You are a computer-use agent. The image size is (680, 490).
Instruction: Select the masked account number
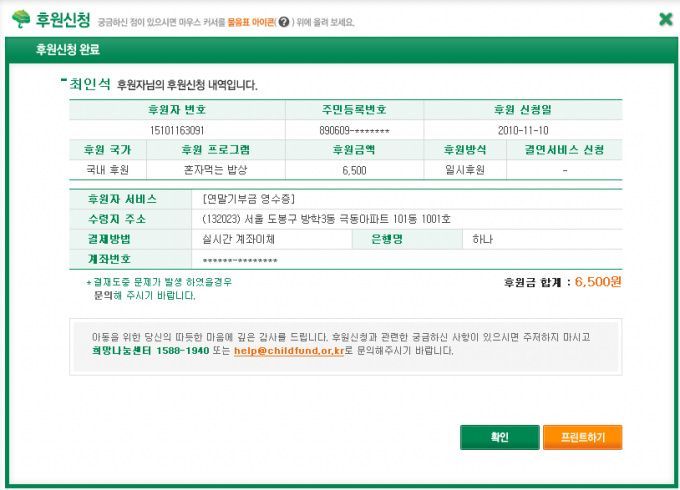pos(240,261)
